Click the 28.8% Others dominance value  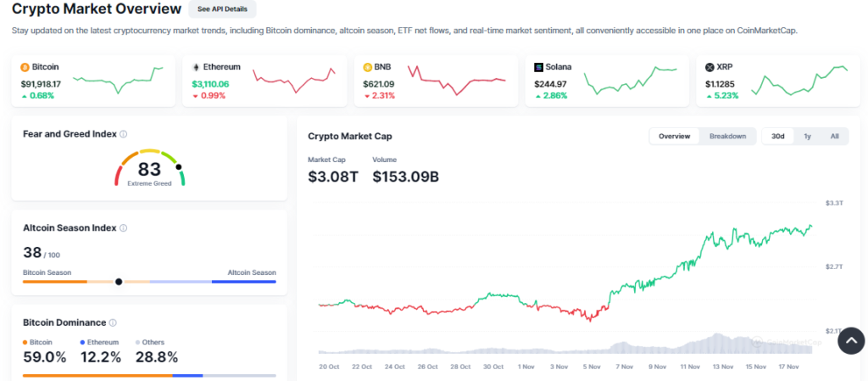coord(157,357)
